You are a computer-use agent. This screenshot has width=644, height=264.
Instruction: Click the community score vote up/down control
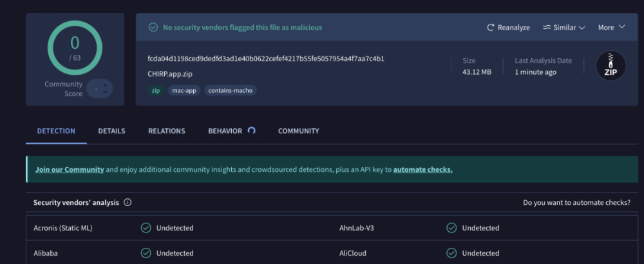pyautogui.click(x=100, y=89)
